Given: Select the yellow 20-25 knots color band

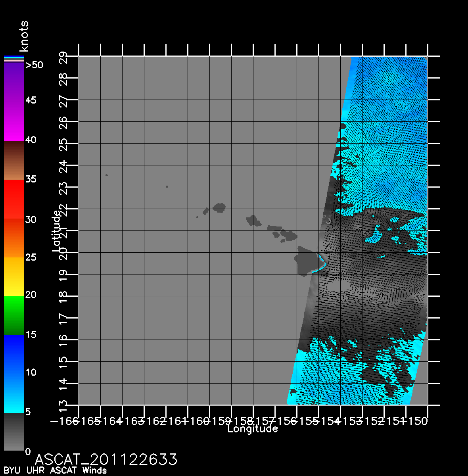Looking at the screenshot, I should (x=13, y=276).
